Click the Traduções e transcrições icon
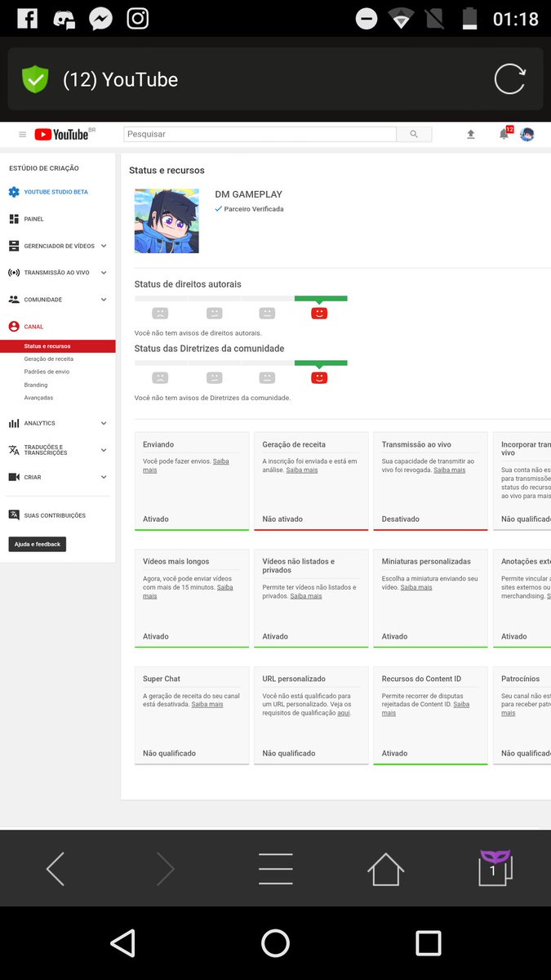 coord(14,450)
